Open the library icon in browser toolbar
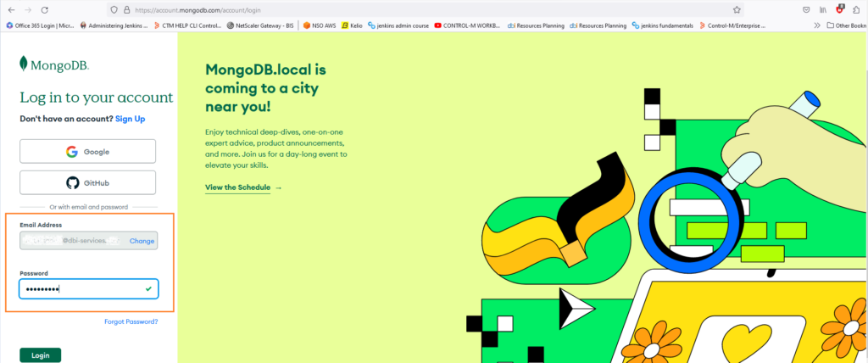This screenshot has height=363, width=868. pyautogui.click(x=823, y=10)
